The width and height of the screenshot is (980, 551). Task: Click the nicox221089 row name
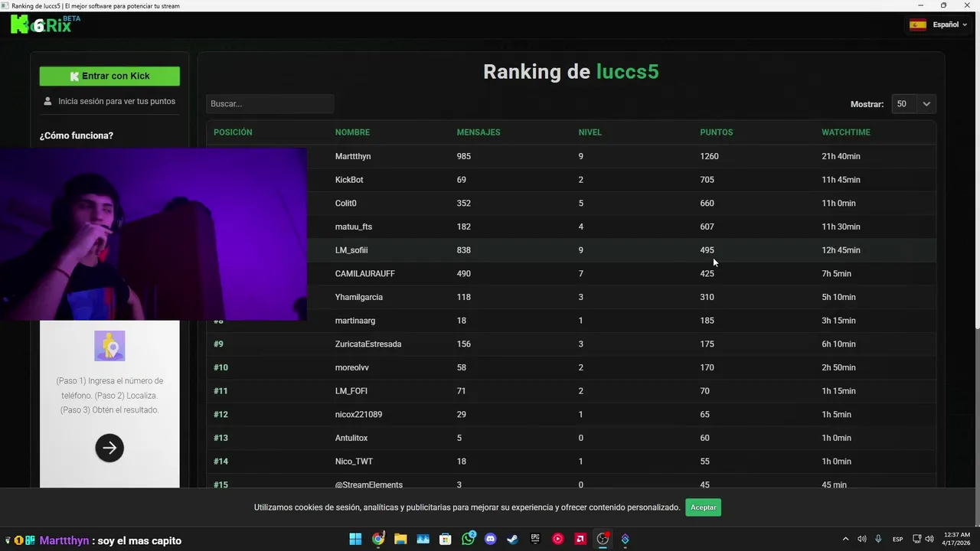click(358, 415)
